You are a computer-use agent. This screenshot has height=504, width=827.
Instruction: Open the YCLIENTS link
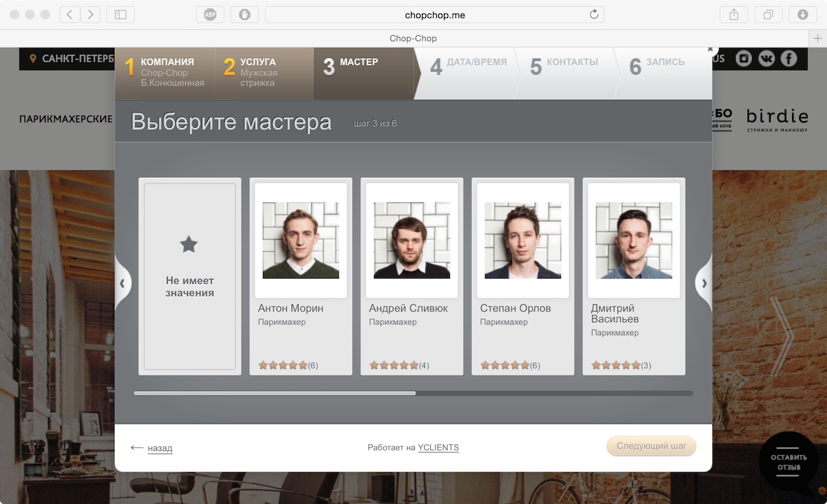pyautogui.click(x=438, y=447)
